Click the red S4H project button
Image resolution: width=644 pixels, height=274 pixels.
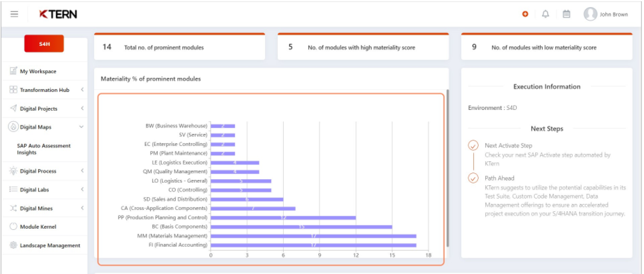[x=44, y=43]
